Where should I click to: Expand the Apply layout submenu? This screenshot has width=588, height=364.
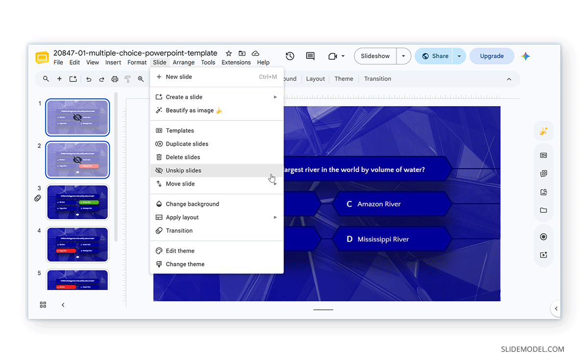tap(275, 218)
